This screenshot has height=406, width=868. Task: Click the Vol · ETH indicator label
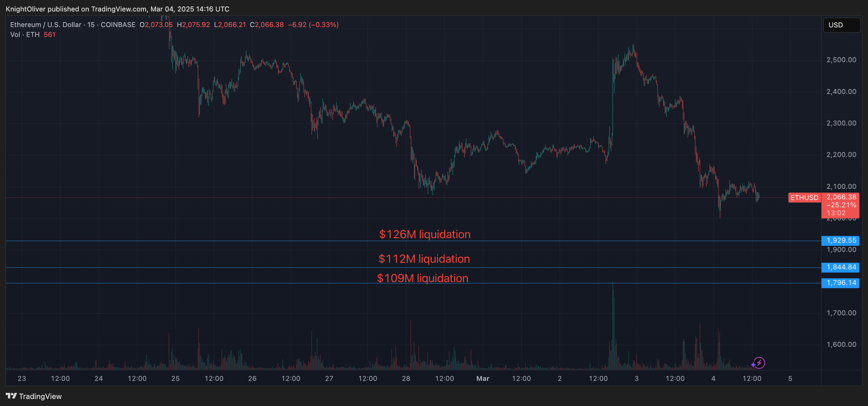tap(25, 35)
